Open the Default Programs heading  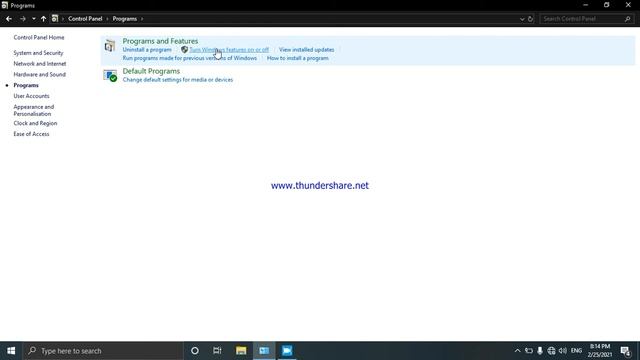click(x=151, y=71)
